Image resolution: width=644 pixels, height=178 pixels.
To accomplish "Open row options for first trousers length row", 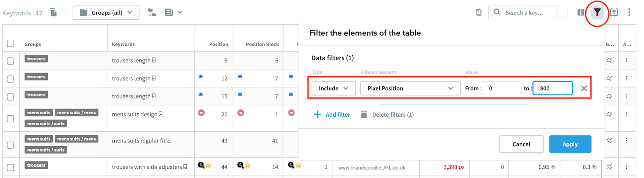I will tap(627, 60).
